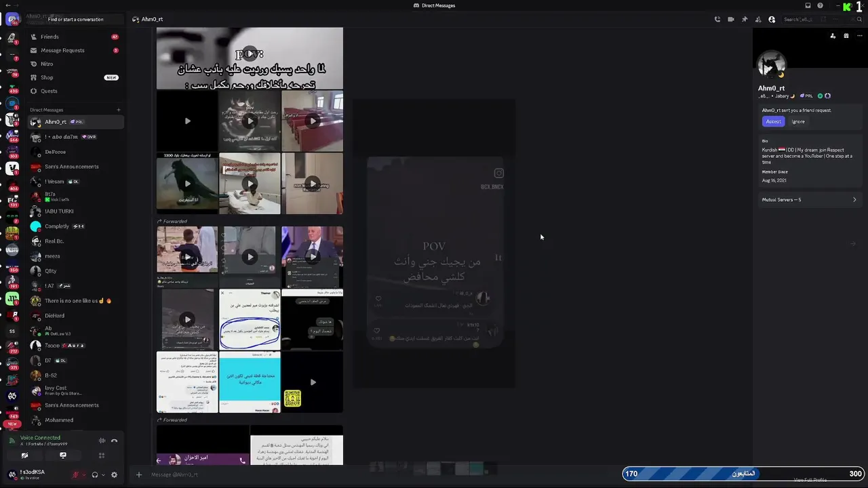Open DM with !ABU TURKI
The image size is (868, 488).
75,211
